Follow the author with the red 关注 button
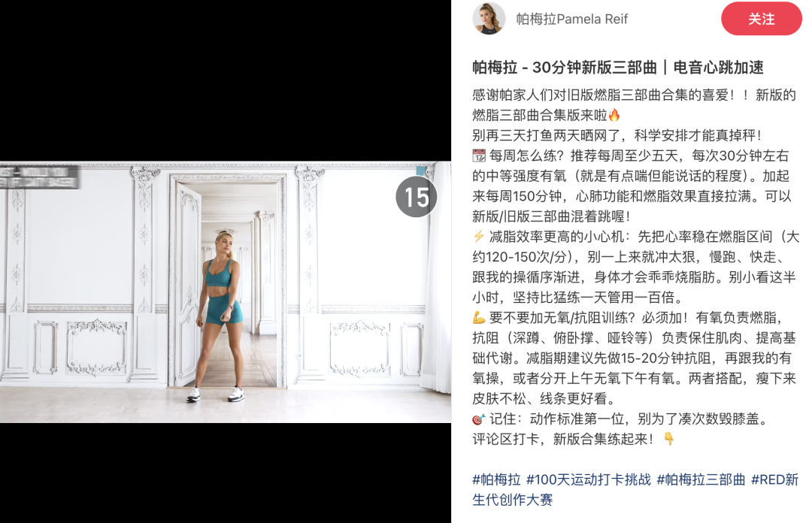This screenshot has width=812, height=523. pyautogui.click(x=761, y=19)
